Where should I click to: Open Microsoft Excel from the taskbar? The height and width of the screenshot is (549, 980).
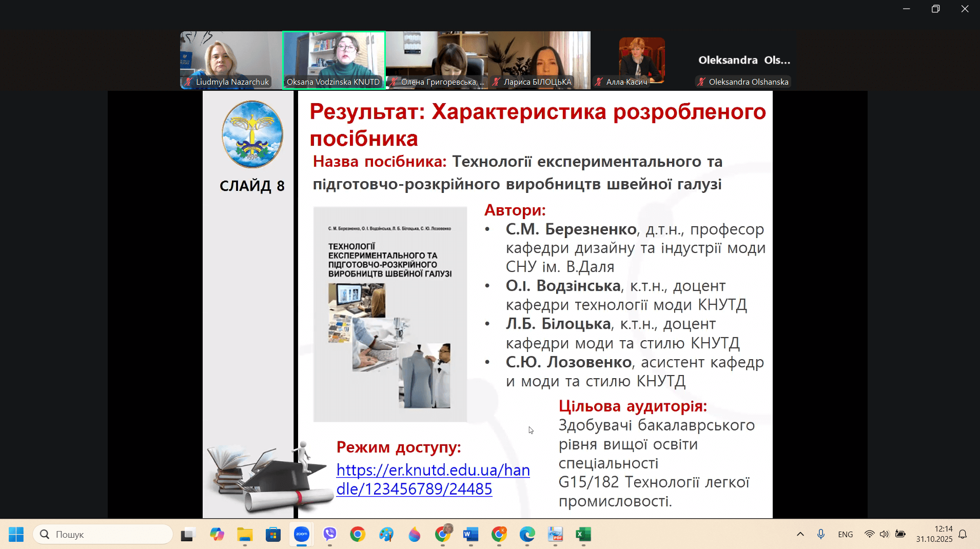(x=583, y=535)
